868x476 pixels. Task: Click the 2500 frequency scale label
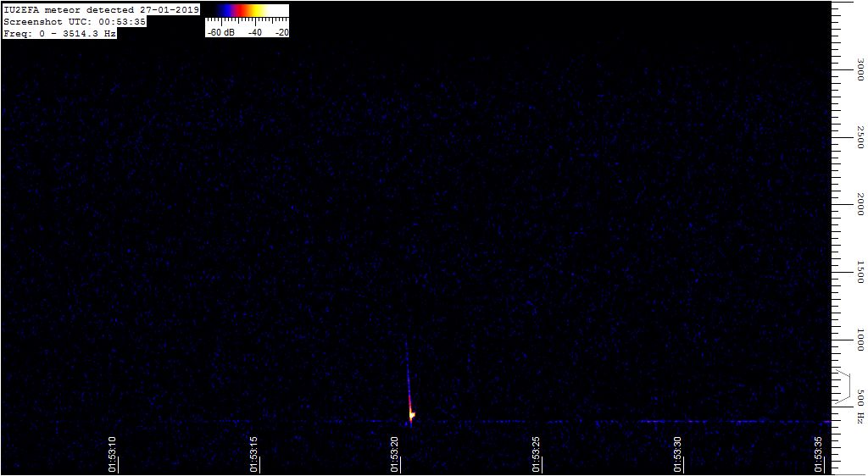pos(860,136)
